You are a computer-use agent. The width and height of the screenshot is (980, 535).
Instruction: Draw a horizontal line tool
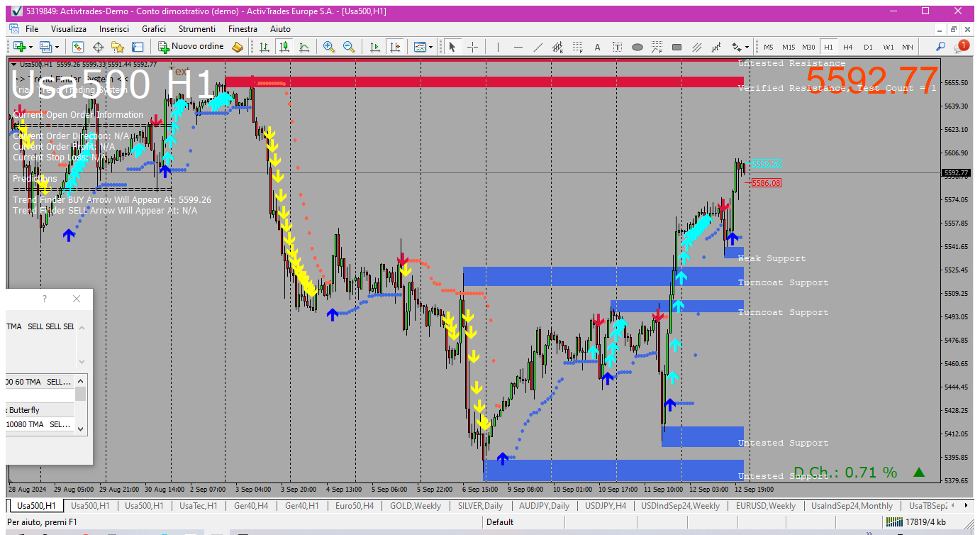point(518,47)
